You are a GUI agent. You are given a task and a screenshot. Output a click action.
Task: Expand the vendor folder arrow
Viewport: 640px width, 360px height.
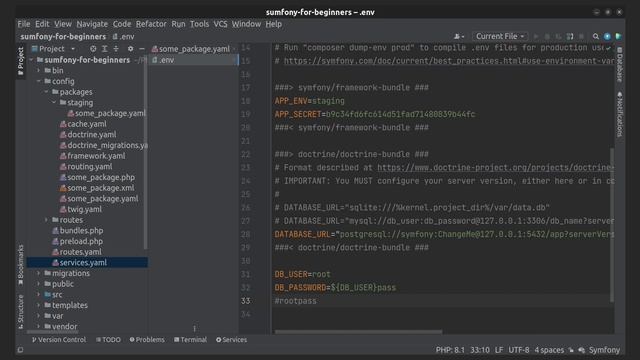point(39,327)
